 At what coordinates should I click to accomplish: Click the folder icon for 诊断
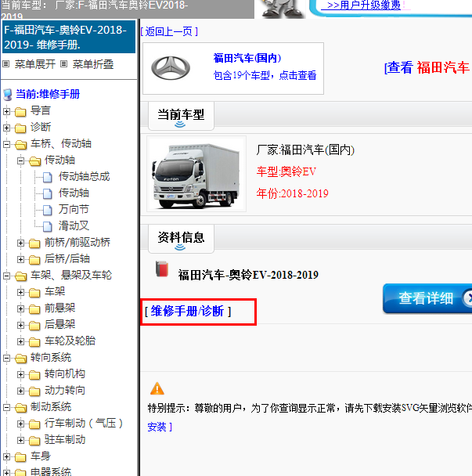click(x=20, y=128)
